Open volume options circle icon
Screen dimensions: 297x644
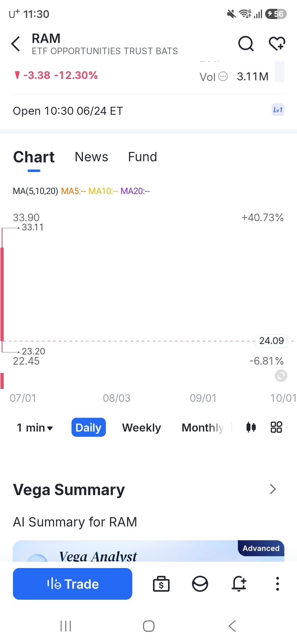click(x=223, y=76)
